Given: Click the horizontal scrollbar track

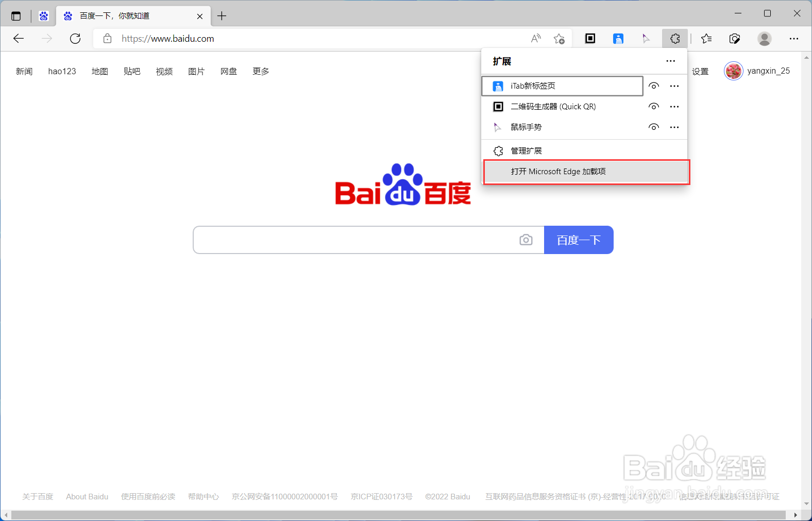Looking at the screenshot, I should pyautogui.click(x=399, y=515).
